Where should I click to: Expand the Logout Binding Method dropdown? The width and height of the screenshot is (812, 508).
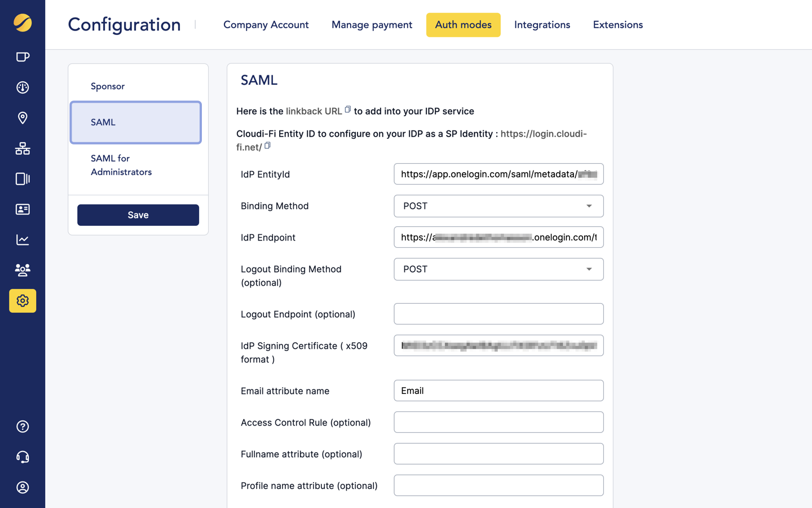pos(498,269)
